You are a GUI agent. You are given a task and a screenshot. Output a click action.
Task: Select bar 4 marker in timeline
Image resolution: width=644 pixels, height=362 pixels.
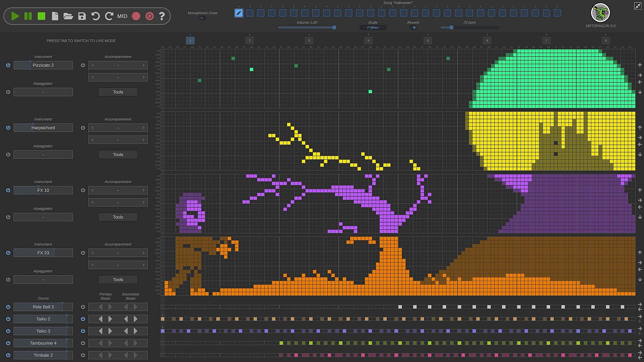click(368, 41)
